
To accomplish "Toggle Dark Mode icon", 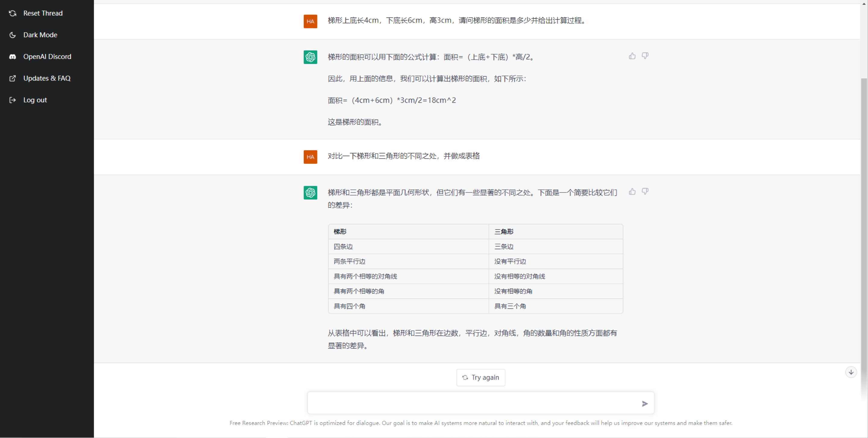I will point(12,34).
